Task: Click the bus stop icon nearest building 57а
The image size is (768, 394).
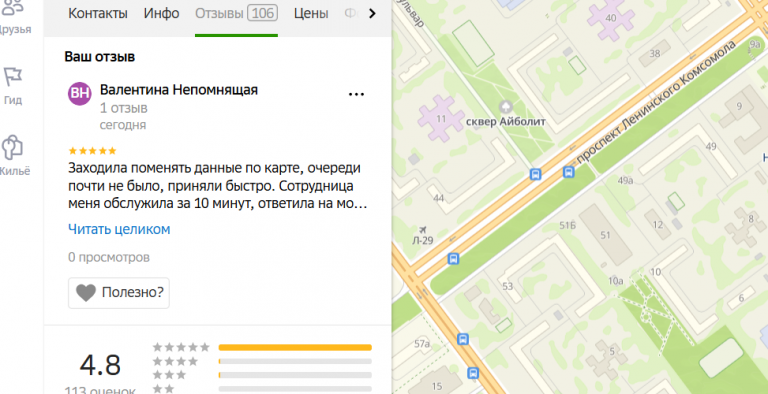Action: coord(462,339)
